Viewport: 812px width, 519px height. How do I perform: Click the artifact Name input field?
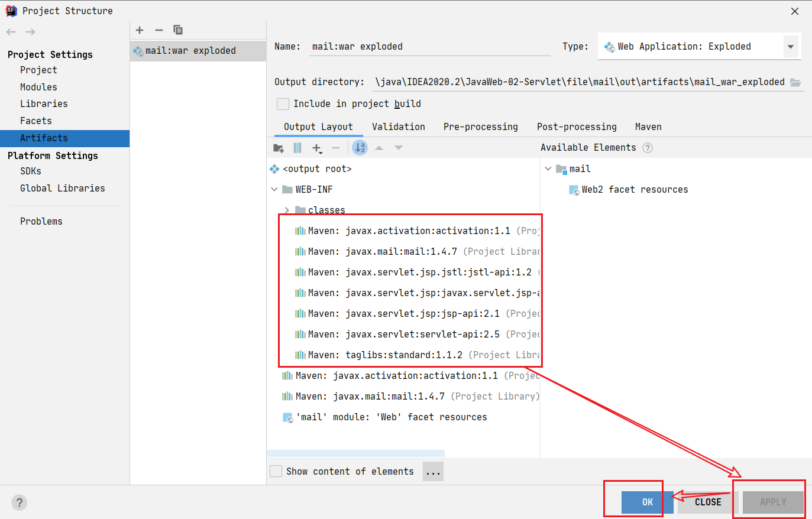[430, 47]
